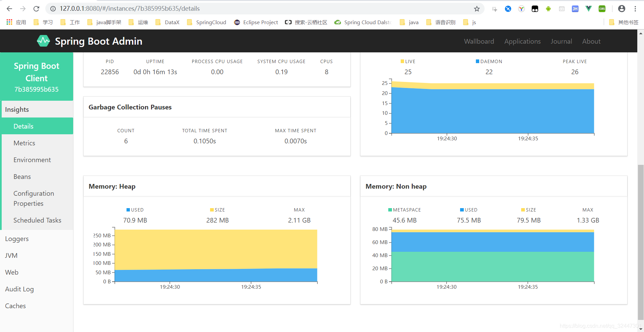Open the java bookmark folder

(x=409, y=22)
